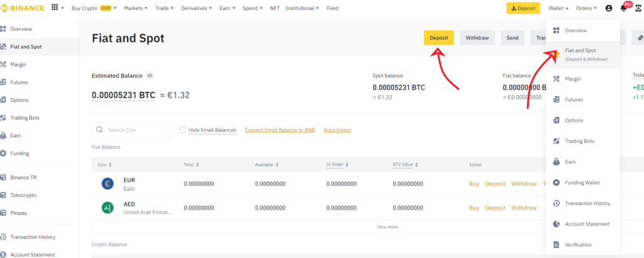Click Deposit button beside Withdraw on page
Image resolution: width=644 pixels, height=258 pixels.
438,38
